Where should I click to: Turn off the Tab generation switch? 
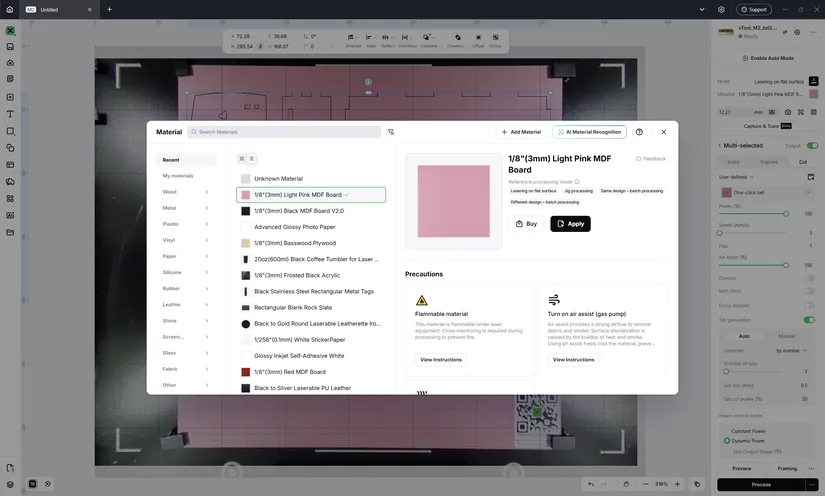pos(809,320)
